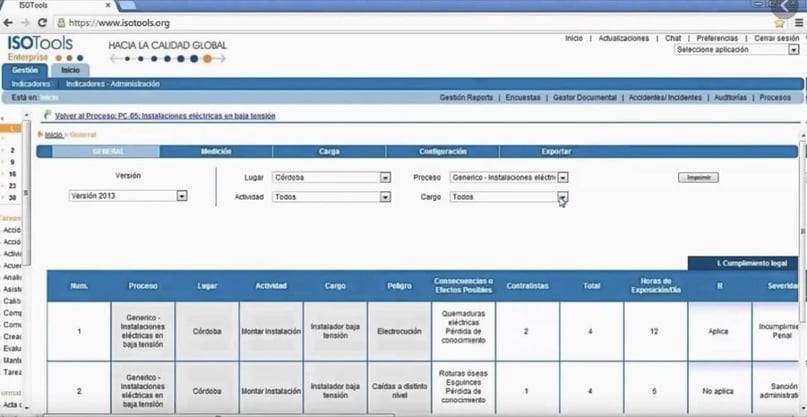Bookmark page with the star icon
This screenshot has height=417, width=807.
tap(779, 23)
